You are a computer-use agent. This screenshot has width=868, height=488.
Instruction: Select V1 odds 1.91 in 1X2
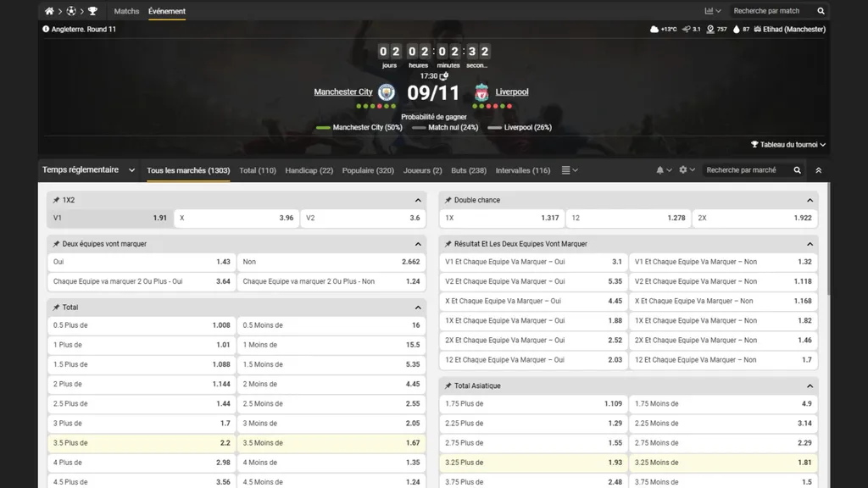pyautogui.click(x=110, y=218)
